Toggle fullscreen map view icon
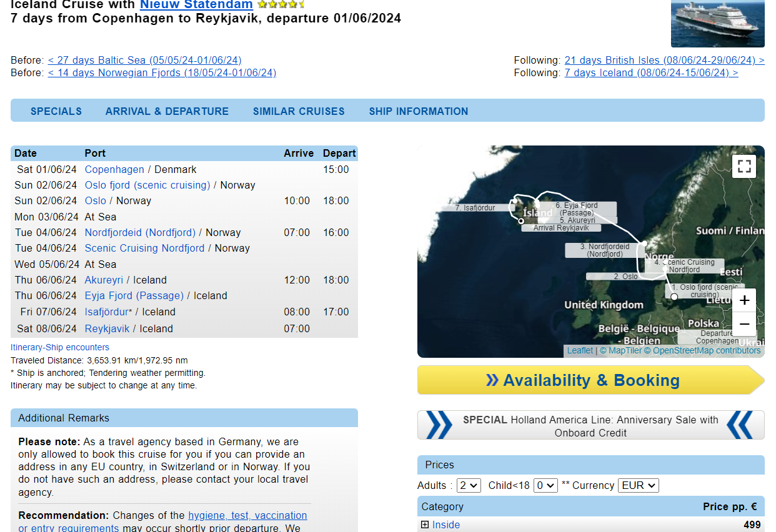 744,166
